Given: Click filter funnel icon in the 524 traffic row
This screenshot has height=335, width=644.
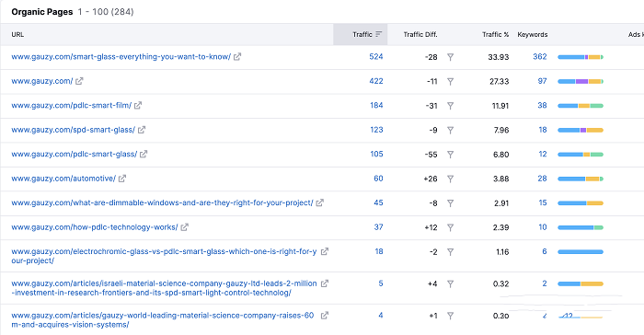Looking at the screenshot, I should 451,57.
